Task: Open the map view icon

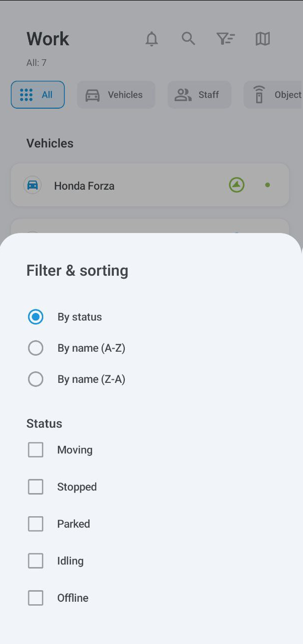Action: (262, 38)
